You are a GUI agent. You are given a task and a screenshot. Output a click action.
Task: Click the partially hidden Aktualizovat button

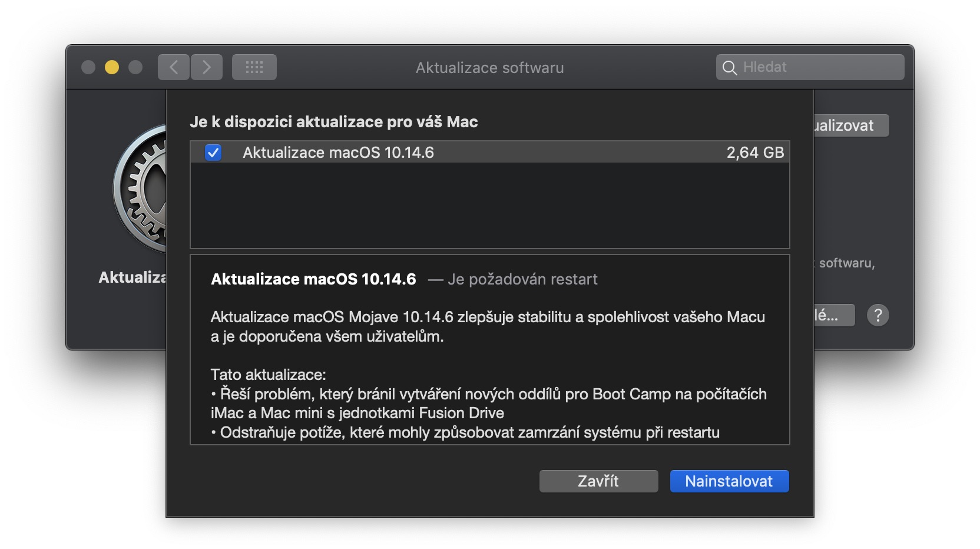tap(851, 125)
